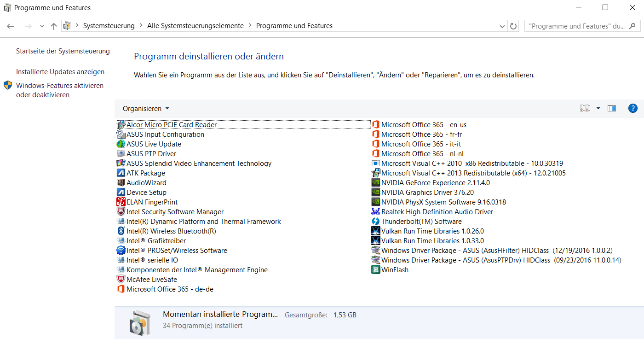Open the help question mark button
Viewport: 644px width, 339px height.
pos(633,109)
